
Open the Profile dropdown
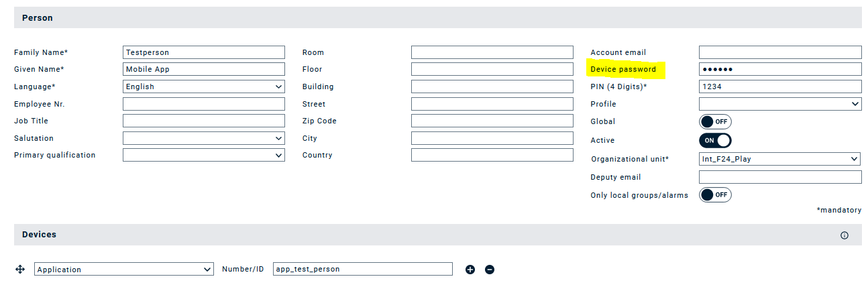(x=780, y=104)
